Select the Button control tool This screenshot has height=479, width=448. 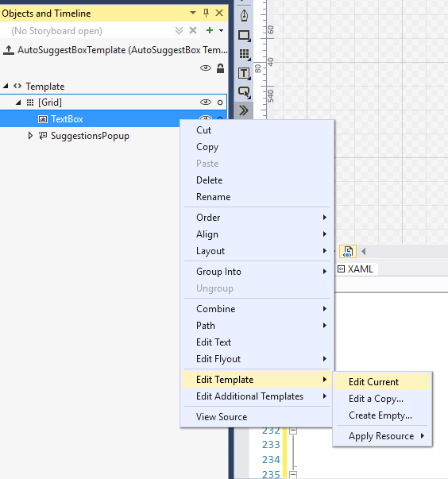(244, 92)
